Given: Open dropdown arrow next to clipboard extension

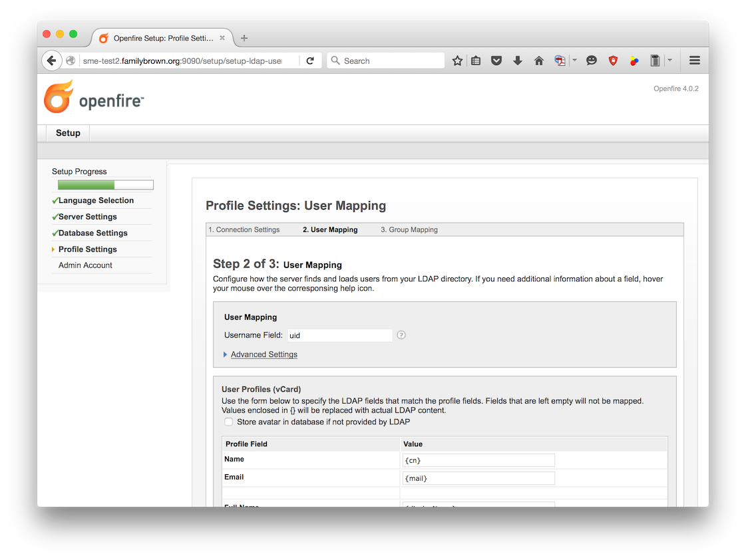Looking at the screenshot, I should [x=669, y=61].
